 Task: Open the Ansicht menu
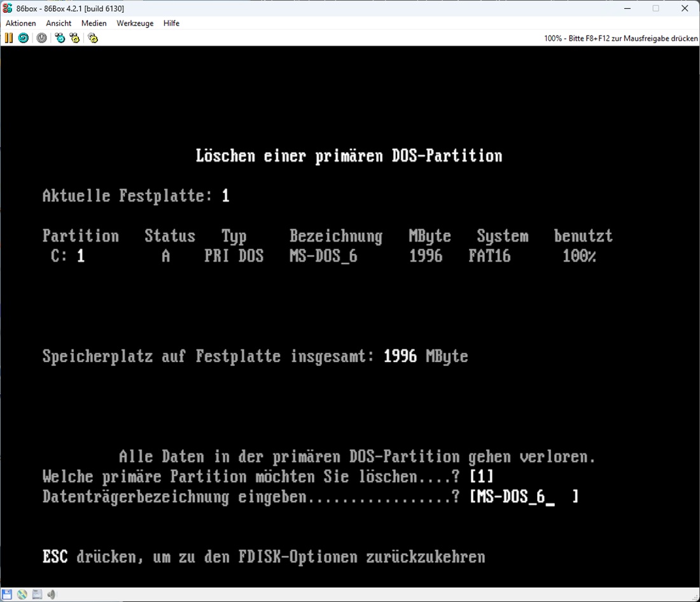(x=59, y=23)
